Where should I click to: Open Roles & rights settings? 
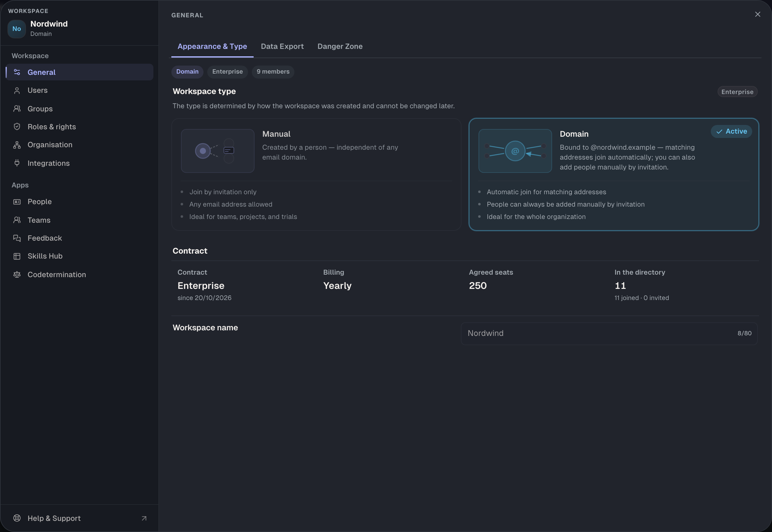pyautogui.click(x=80, y=127)
